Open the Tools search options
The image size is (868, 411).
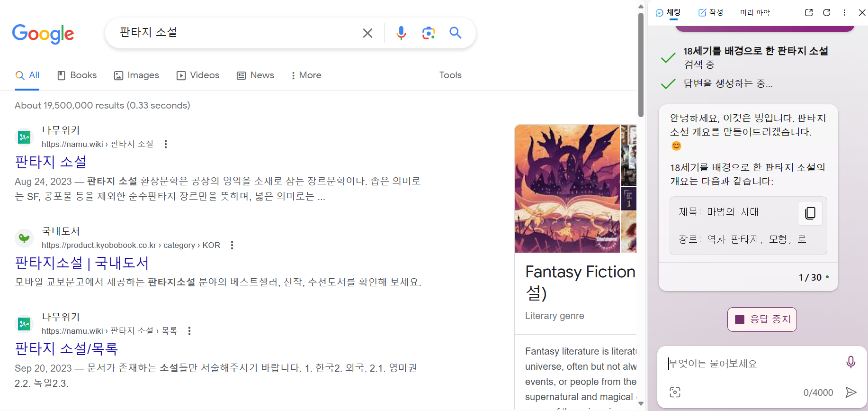click(450, 75)
